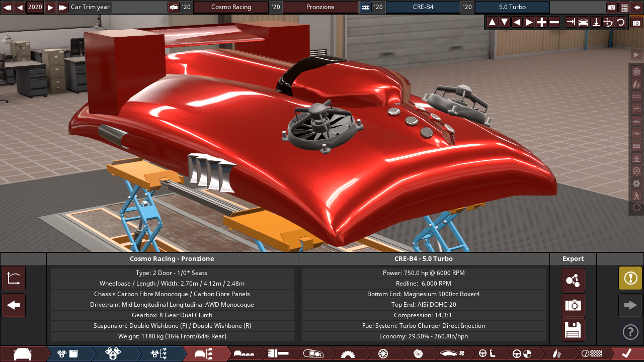Viewport: 644px width, 362px height.
Task: Open the Car Trim year selector label
Action: tap(90, 7)
